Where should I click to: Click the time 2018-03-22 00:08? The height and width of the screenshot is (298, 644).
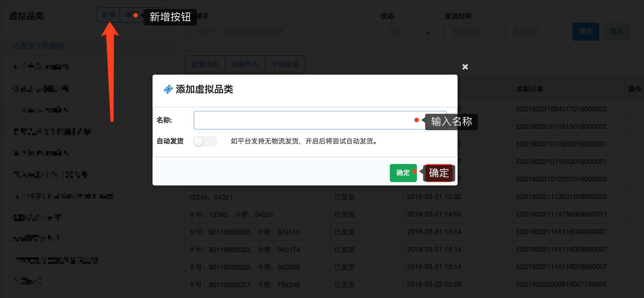click(434, 284)
